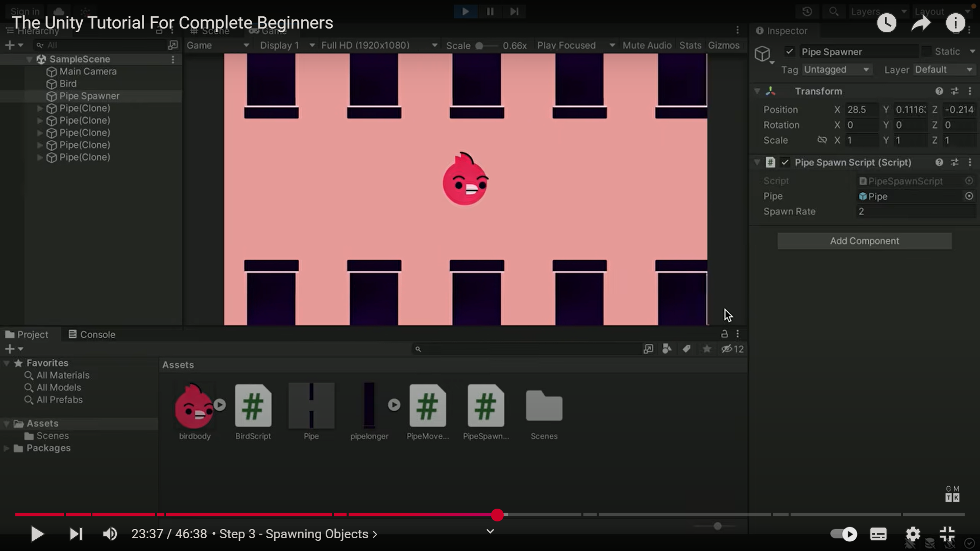Toggle the autoplay switch

(x=844, y=534)
